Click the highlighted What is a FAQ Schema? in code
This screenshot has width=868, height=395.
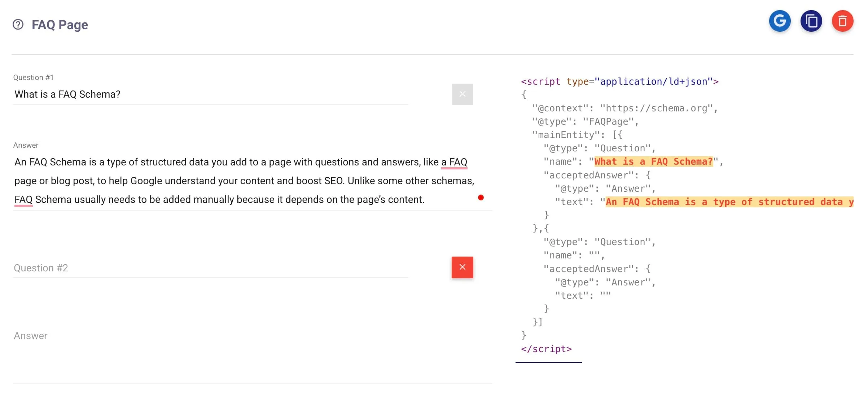pos(654,161)
